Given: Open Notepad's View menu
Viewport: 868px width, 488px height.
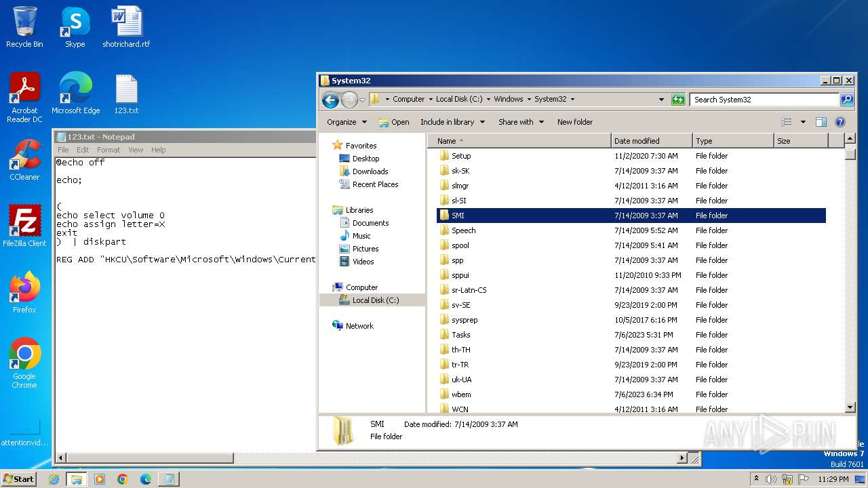Looking at the screenshot, I should (x=136, y=150).
